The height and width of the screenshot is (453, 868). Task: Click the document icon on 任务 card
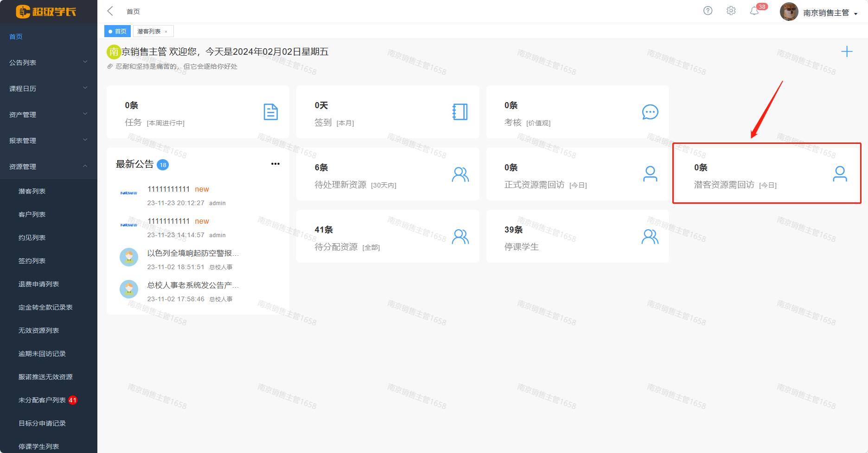point(270,112)
